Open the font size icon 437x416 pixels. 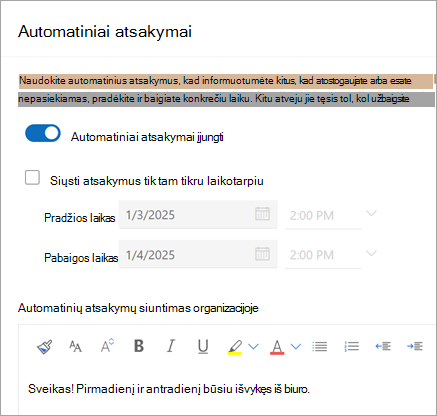pyautogui.click(x=75, y=347)
